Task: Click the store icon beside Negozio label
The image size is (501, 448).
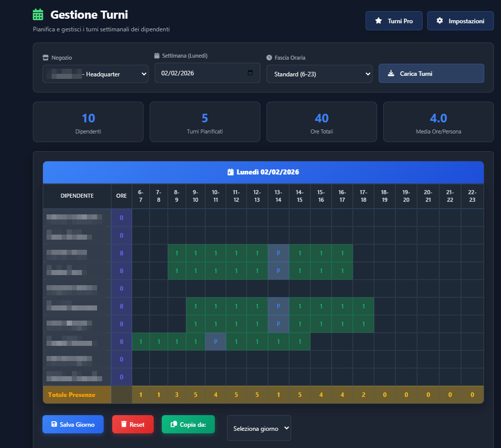Action: pos(45,58)
